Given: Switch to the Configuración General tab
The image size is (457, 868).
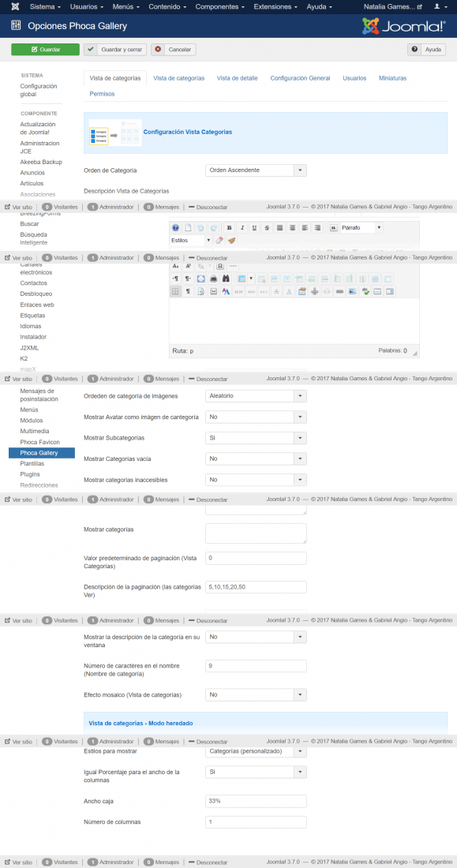Looking at the screenshot, I should [x=300, y=78].
